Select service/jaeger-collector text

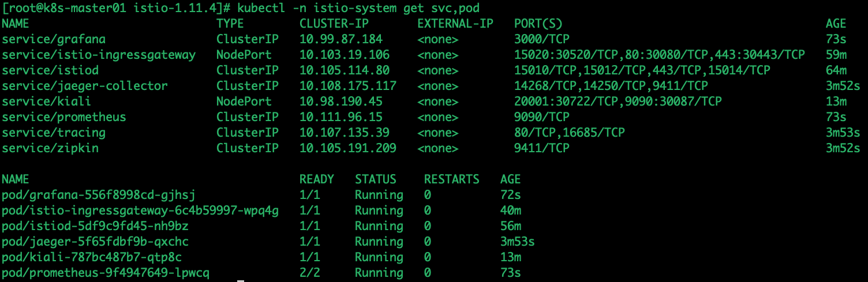click(85, 86)
